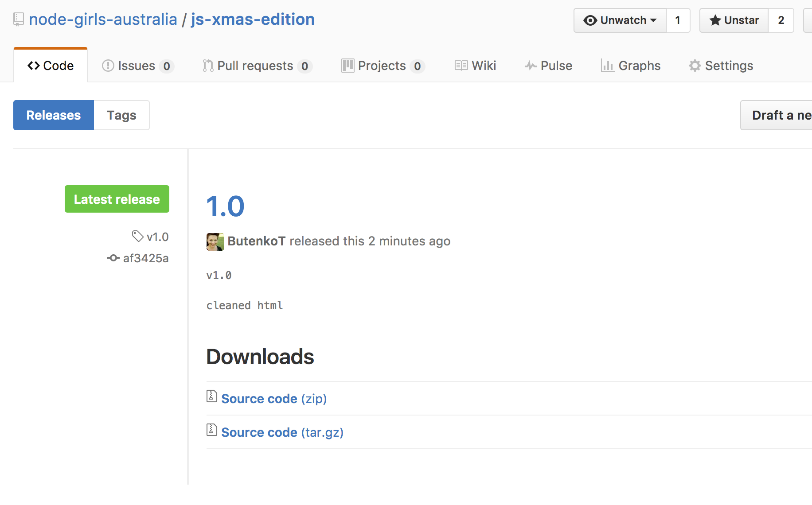This screenshot has height=505, width=812.
Task: Open the Projects tab
Action: pyautogui.click(x=383, y=66)
